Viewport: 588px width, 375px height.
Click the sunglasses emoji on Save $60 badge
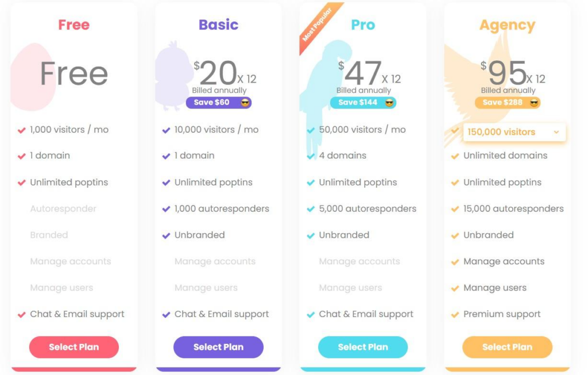coord(245,102)
